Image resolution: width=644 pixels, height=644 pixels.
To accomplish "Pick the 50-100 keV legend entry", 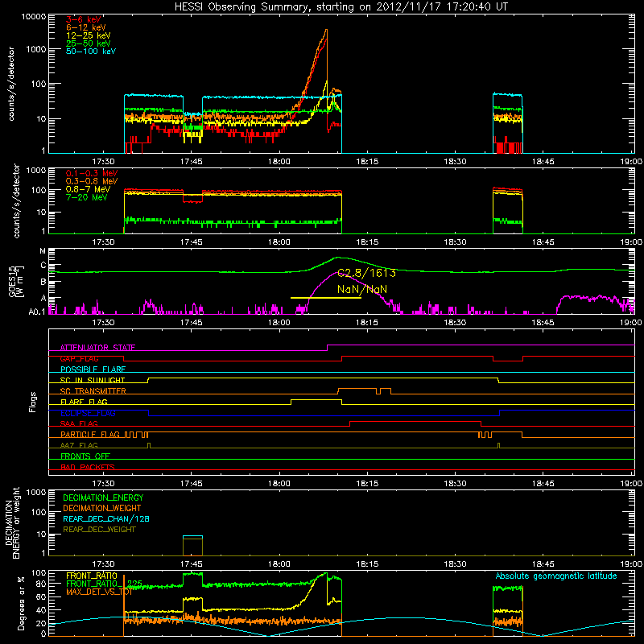I will click(x=91, y=52).
